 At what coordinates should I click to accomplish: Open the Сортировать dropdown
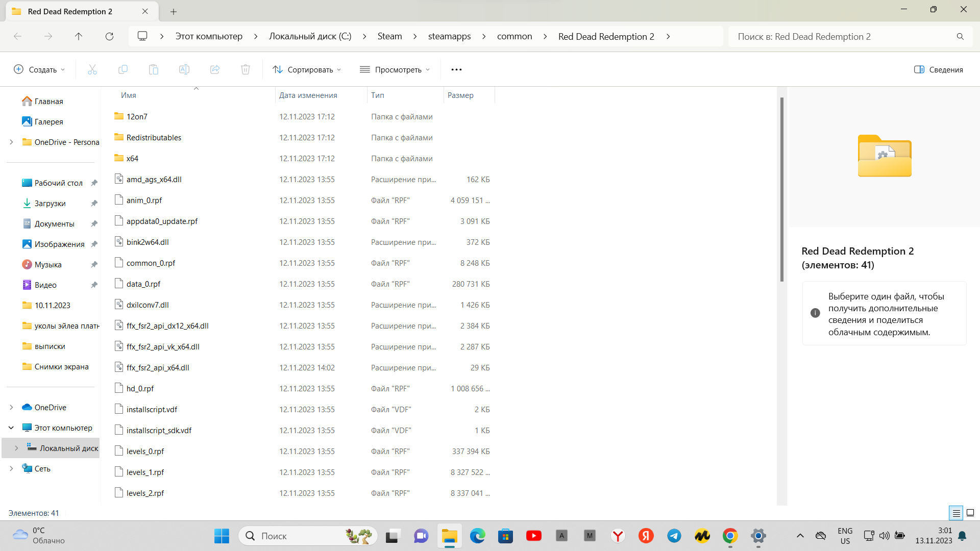(307, 69)
